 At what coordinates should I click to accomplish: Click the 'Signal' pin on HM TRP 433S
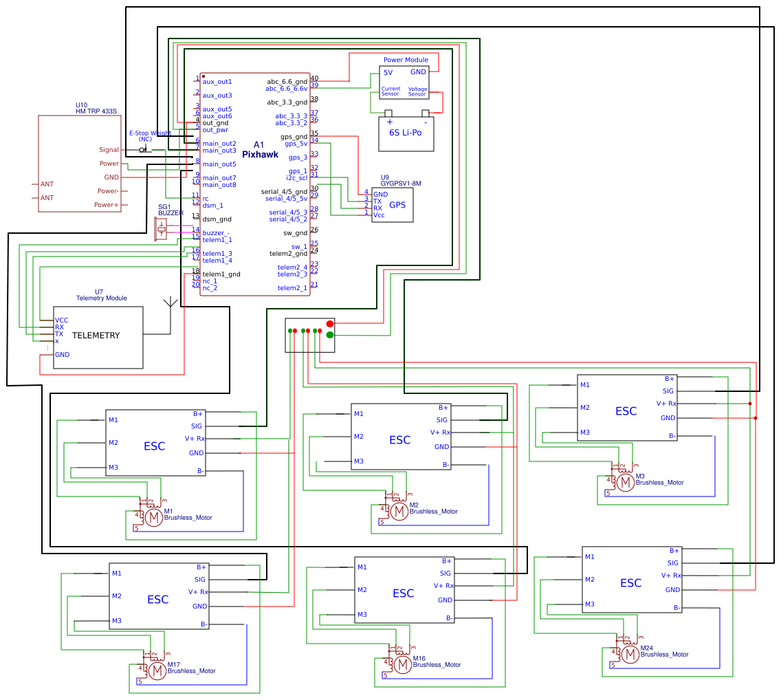(109, 149)
